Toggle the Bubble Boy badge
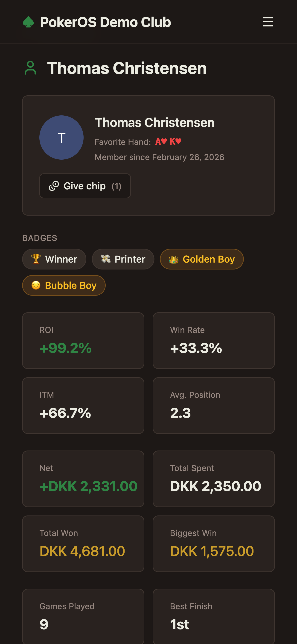 (x=64, y=285)
